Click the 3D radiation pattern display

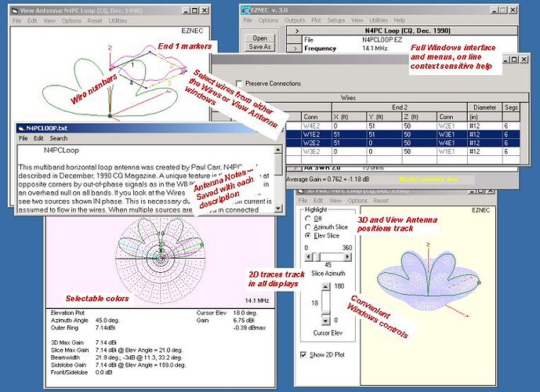tap(429, 280)
